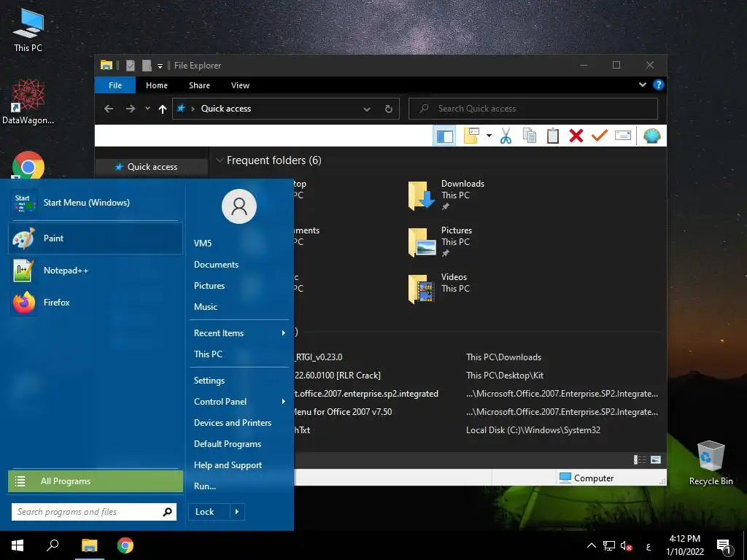The height and width of the screenshot is (560, 747).
Task: Click the folder options toolbar icon
Action: tap(472, 136)
